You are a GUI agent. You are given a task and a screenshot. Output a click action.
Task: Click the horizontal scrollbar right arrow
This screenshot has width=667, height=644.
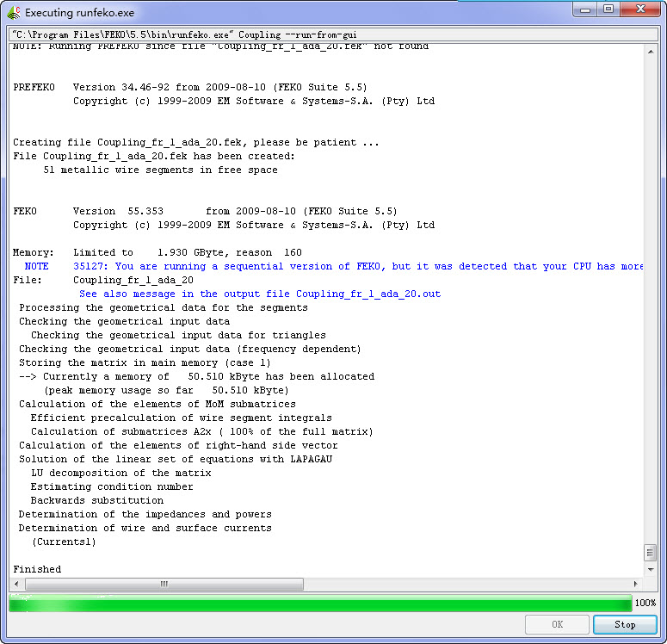635,584
